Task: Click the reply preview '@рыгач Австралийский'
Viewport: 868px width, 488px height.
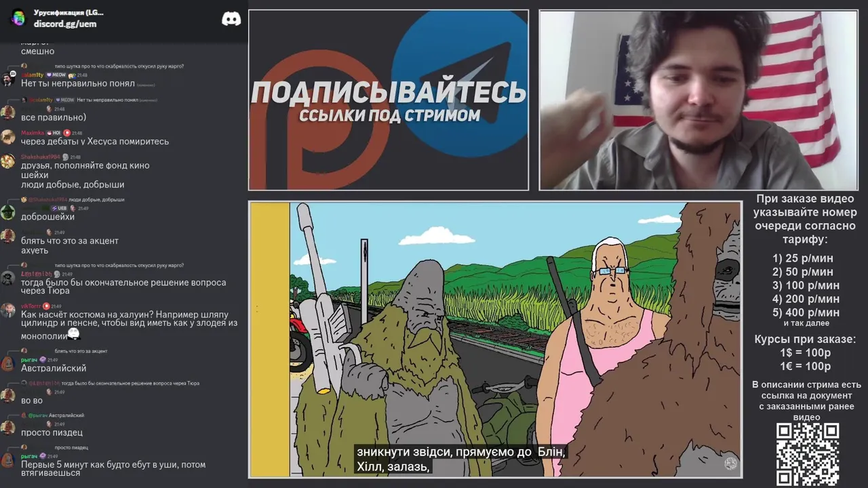Action: [x=52, y=415]
